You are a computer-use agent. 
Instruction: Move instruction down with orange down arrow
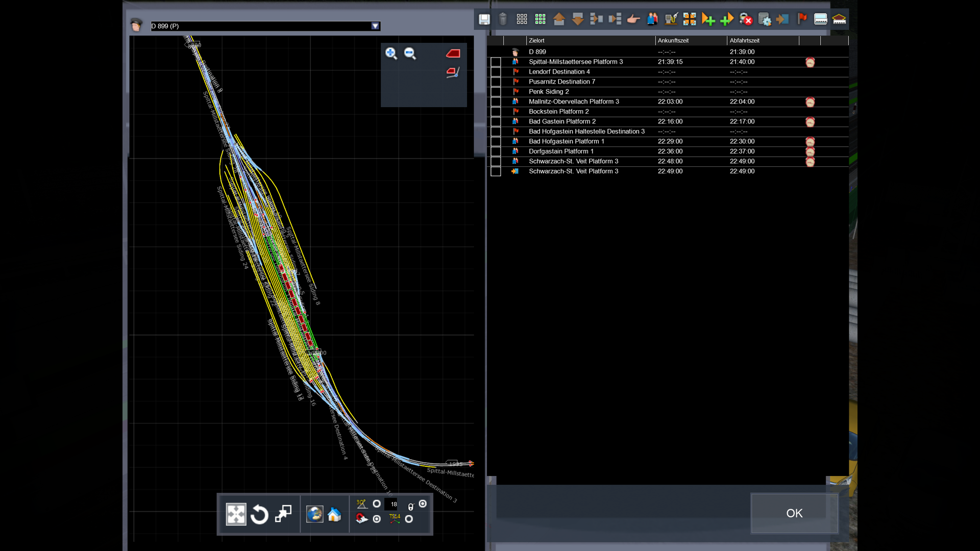coord(578,19)
